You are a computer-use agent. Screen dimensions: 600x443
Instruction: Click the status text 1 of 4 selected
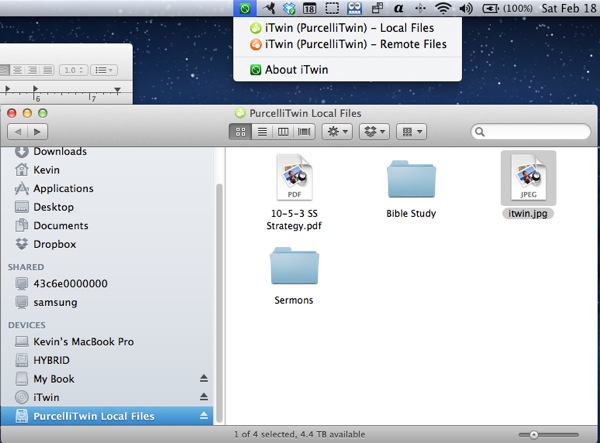pyautogui.click(x=300, y=435)
